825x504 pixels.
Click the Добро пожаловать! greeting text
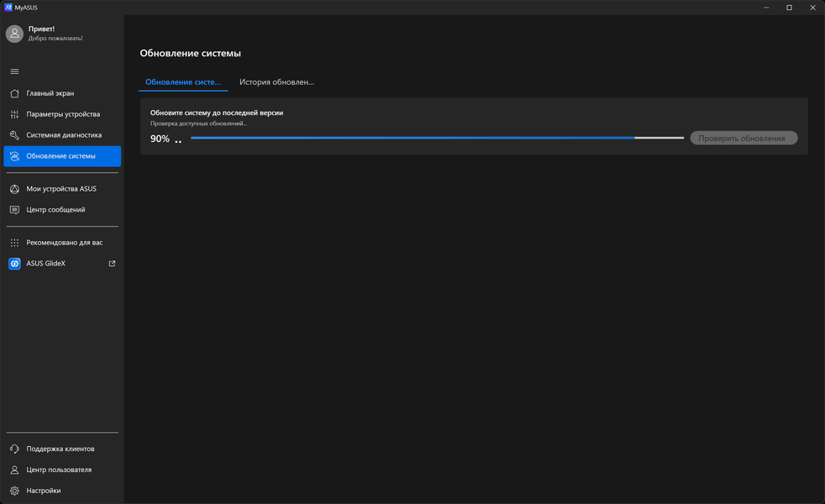click(x=55, y=39)
